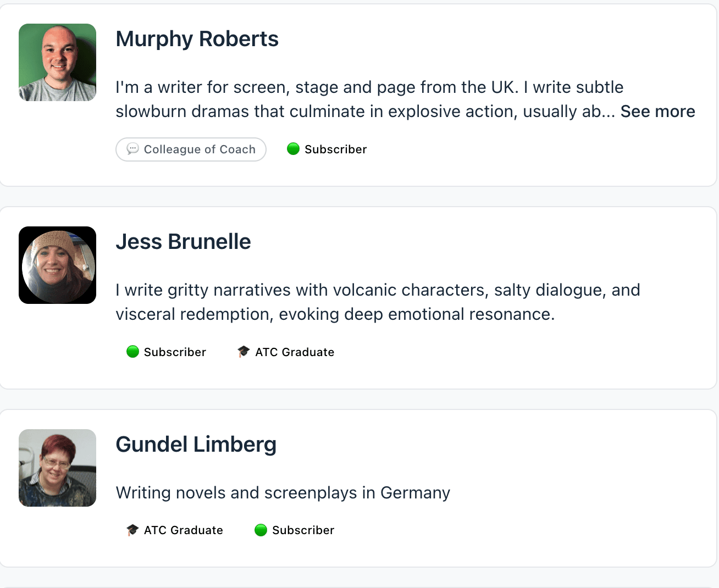Open the Murphy Roberts name heading
The image size is (719, 588).
pyautogui.click(x=197, y=39)
